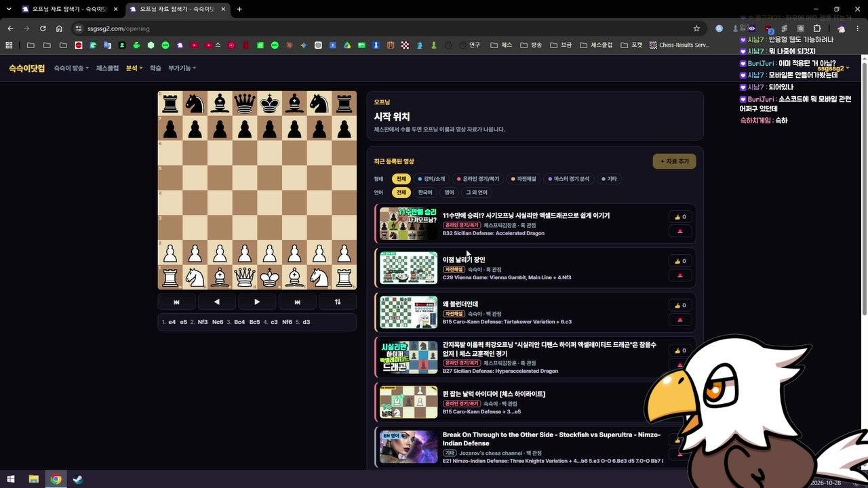Reload the browser page
868x488 pixels.
(x=43, y=28)
